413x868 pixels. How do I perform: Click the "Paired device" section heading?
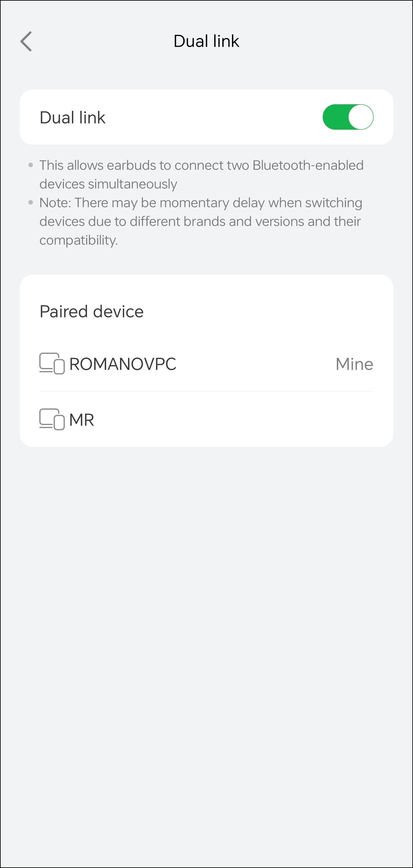(92, 311)
